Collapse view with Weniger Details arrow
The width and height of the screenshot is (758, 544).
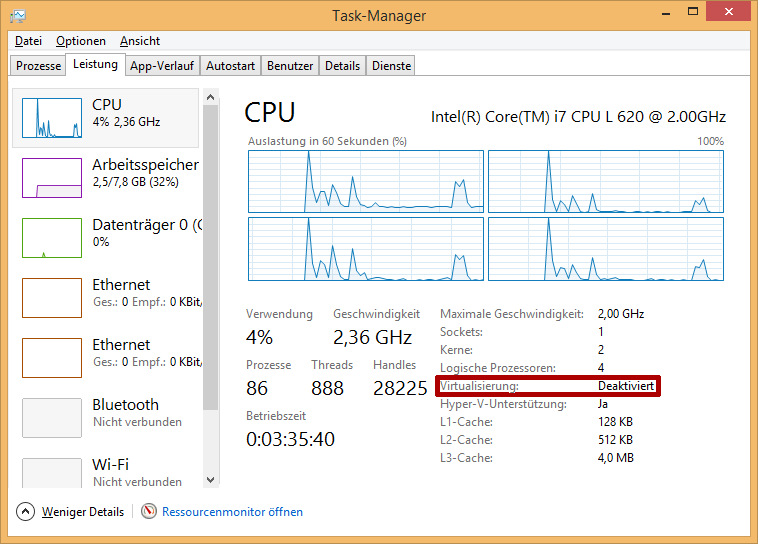click(x=26, y=512)
